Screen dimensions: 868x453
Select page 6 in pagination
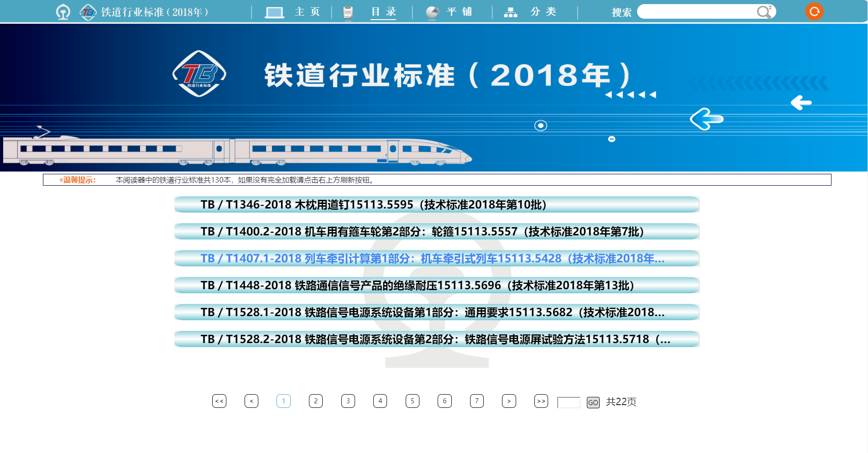444,401
